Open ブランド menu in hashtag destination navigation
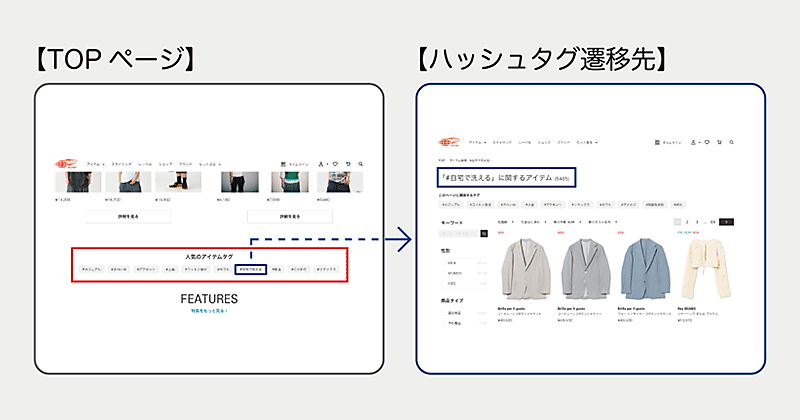 tap(563, 142)
